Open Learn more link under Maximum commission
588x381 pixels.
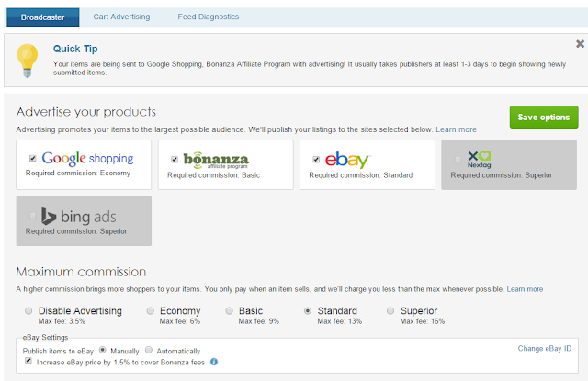tap(525, 289)
